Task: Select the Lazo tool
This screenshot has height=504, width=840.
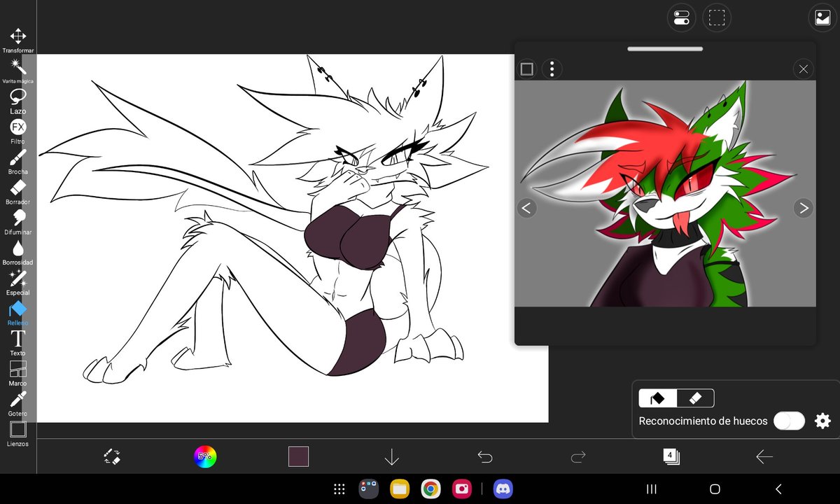Action: pyautogui.click(x=17, y=94)
